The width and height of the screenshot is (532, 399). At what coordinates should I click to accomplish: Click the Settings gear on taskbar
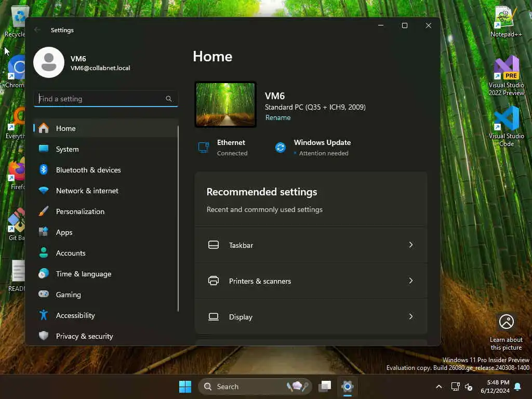[x=348, y=387]
